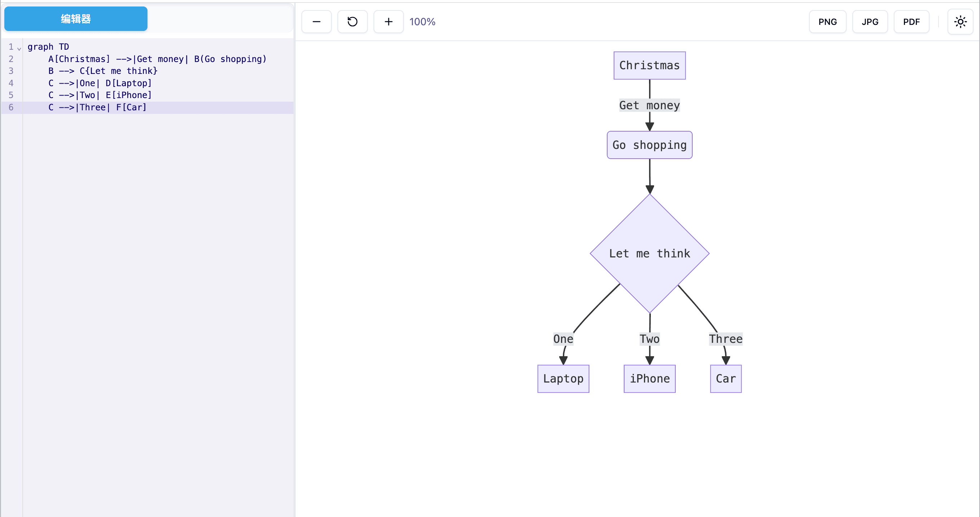980x517 pixels.
Task: Click the 100% zoom percentage label
Action: [422, 22]
